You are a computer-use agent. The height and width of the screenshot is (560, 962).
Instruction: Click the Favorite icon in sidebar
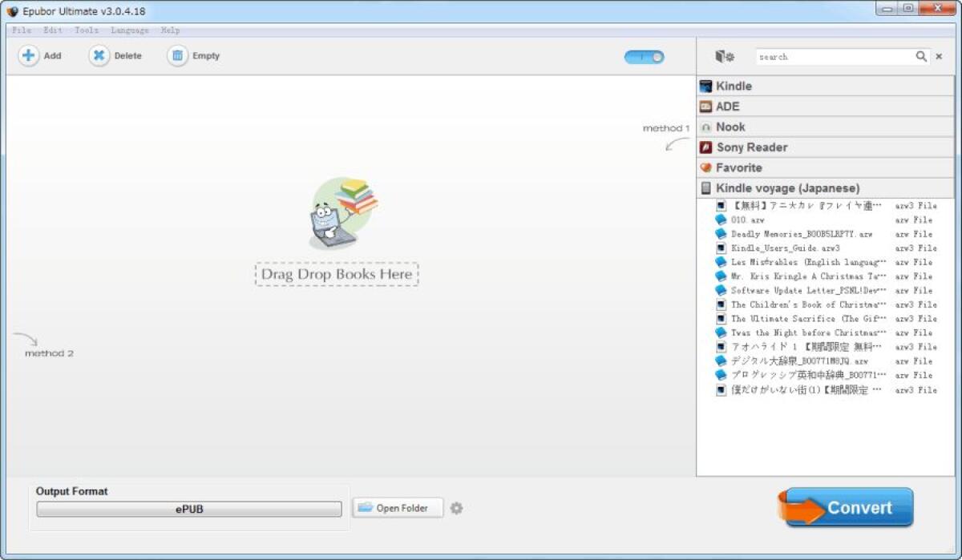click(x=706, y=167)
